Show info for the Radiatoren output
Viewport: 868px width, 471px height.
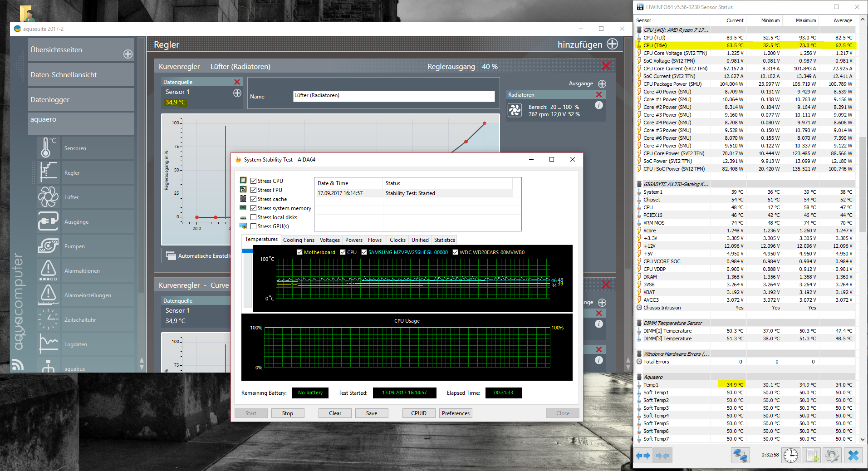coord(599,105)
